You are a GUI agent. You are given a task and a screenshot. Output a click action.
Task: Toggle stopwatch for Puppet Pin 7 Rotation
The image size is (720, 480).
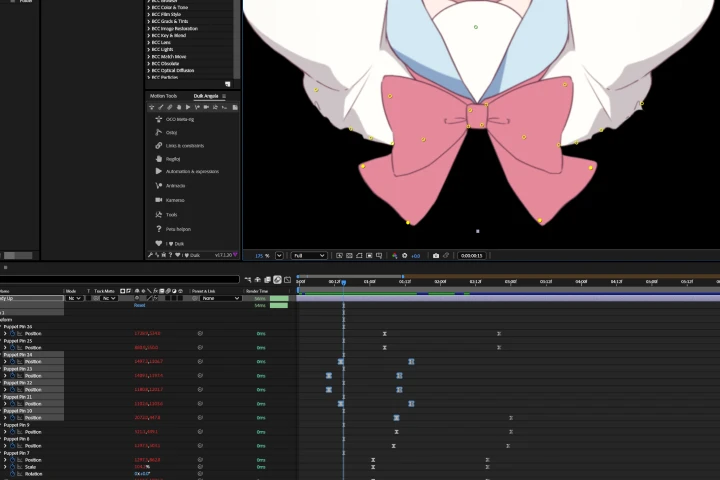click(x=13, y=474)
